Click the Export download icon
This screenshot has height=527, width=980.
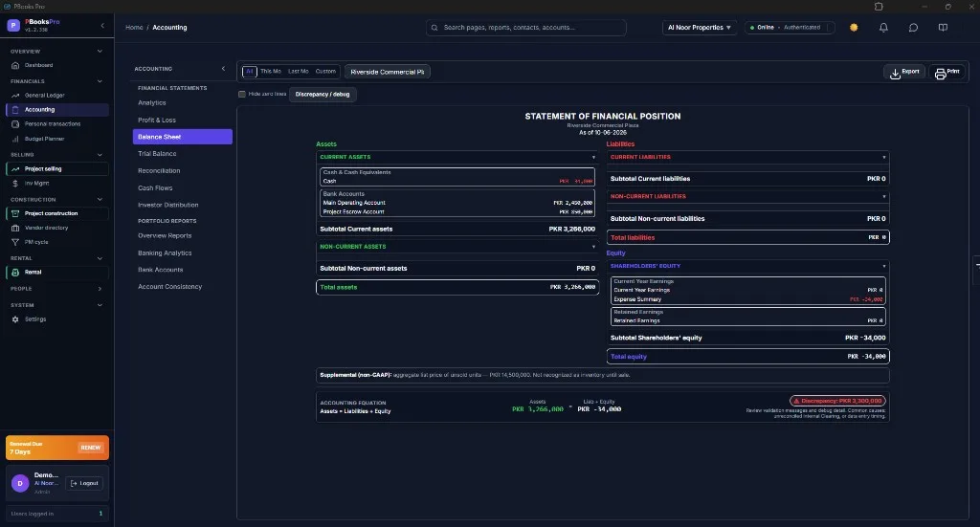pyautogui.click(x=895, y=74)
